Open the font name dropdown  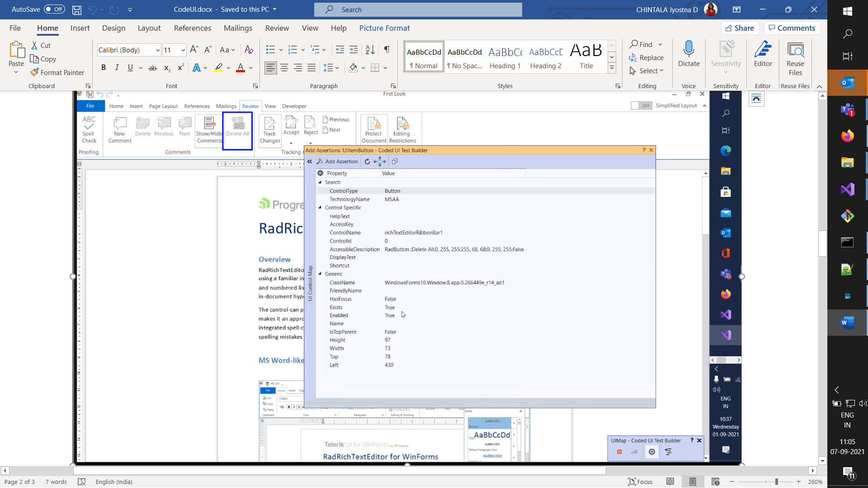[x=158, y=50]
